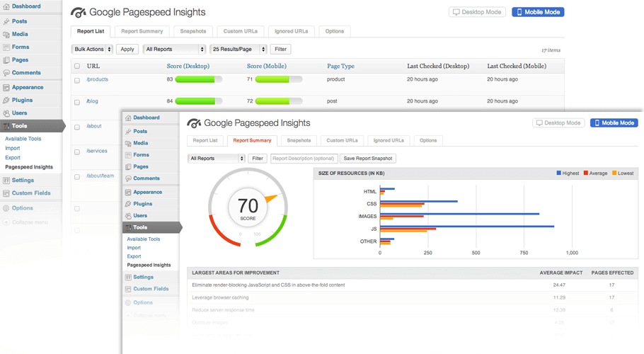Viewport: 644px width, 354px height.
Task: Click mobile score bar for /blog
Action: (279, 101)
